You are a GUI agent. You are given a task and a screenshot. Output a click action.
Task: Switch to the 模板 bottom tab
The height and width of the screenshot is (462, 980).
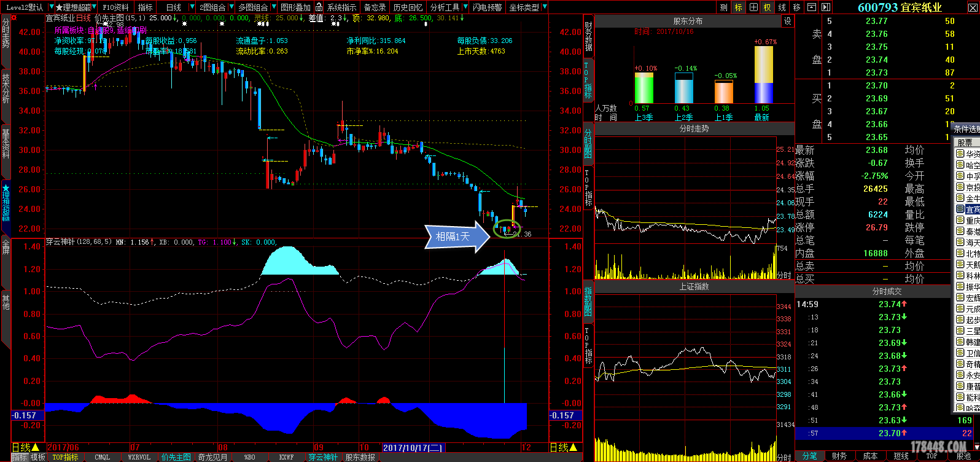[38, 457]
